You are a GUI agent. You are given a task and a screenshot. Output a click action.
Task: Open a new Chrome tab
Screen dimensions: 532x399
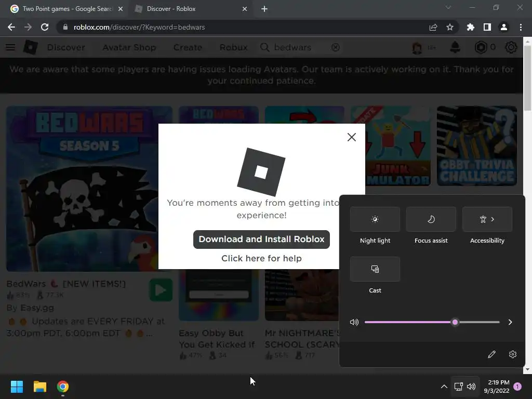(x=264, y=9)
